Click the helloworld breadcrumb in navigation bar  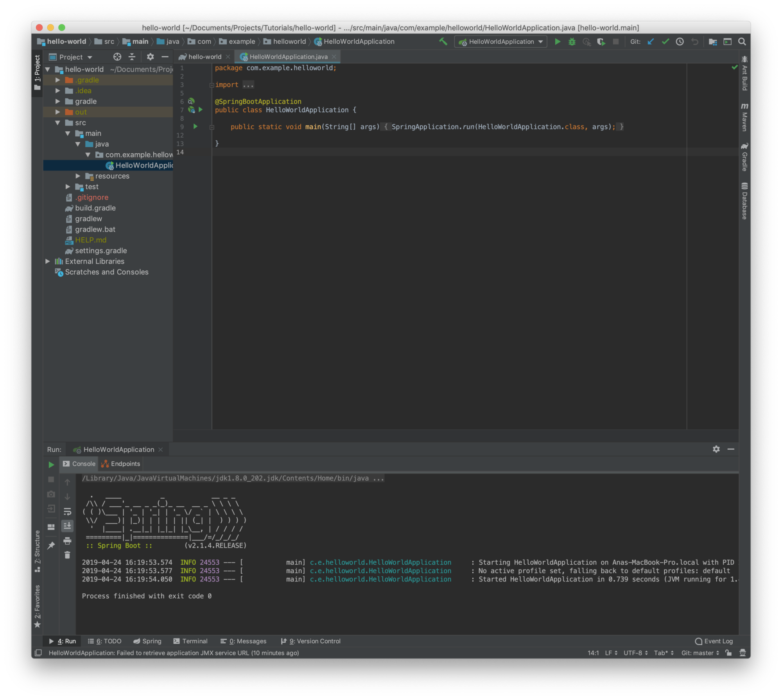point(285,41)
